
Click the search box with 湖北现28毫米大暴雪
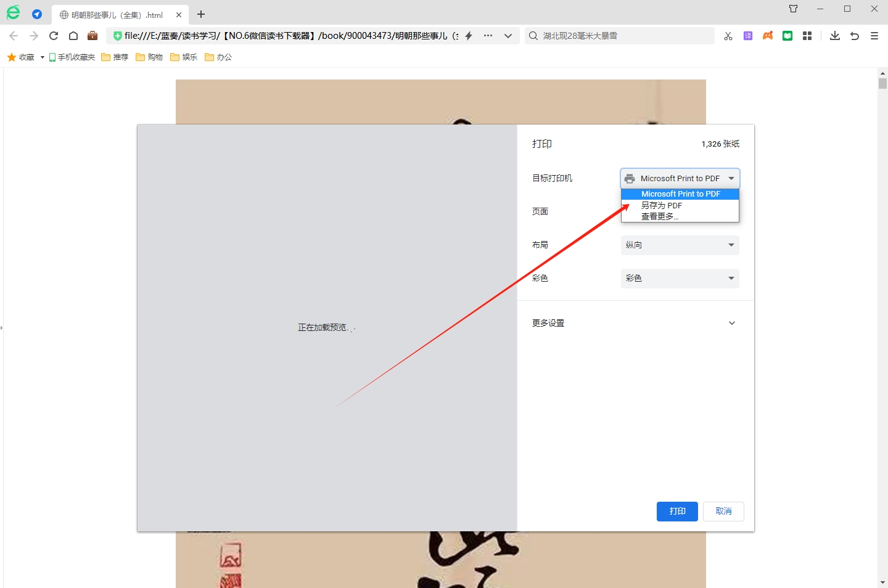pyautogui.click(x=619, y=36)
